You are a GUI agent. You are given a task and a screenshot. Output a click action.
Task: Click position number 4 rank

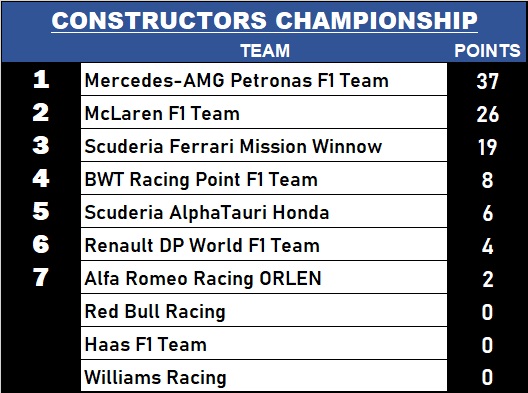coord(41,178)
